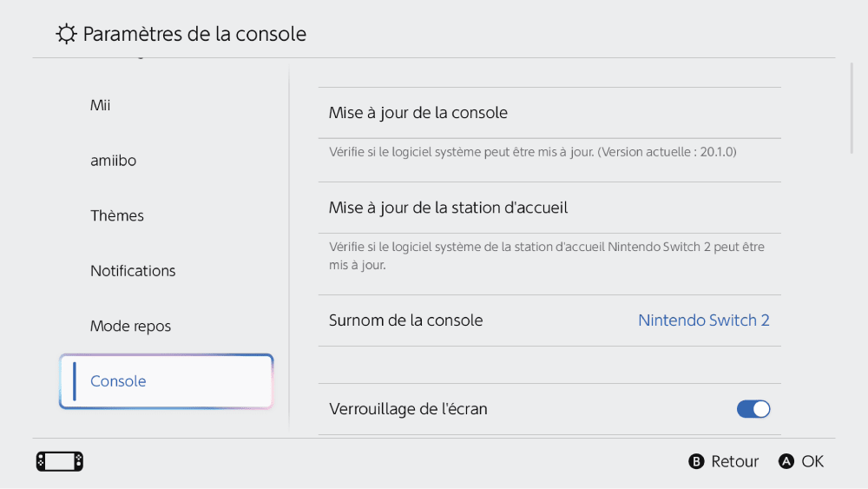Click the B button icon for Retour
This screenshot has height=489, width=868.
click(696, 461)
